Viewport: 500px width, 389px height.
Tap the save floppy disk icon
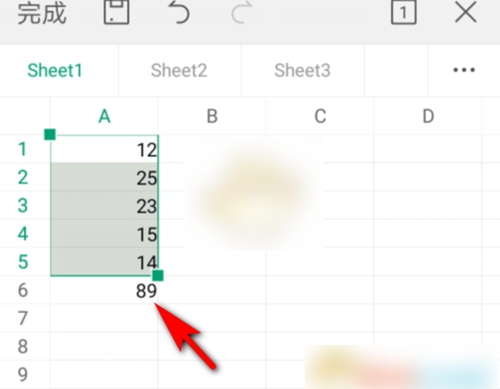[x=116, y=12]
